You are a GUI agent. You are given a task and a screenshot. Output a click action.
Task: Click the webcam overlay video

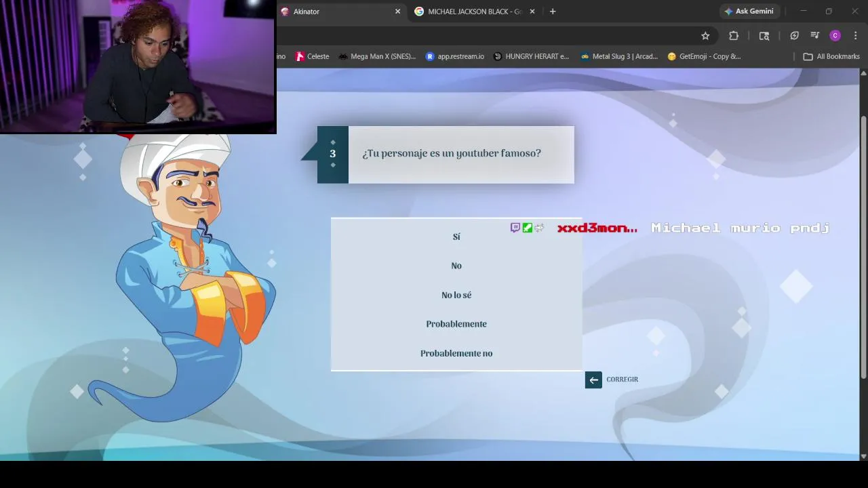click(138, 66)
